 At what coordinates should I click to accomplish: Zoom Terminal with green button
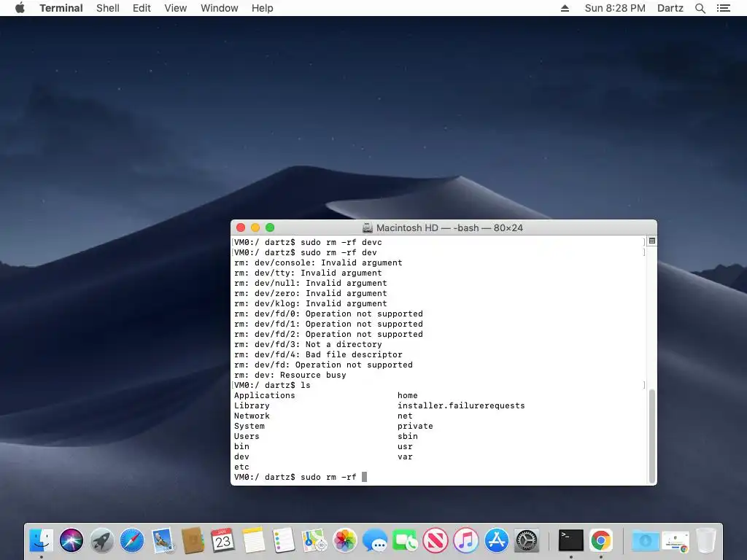pyautogui.click(x=270, y=227)
